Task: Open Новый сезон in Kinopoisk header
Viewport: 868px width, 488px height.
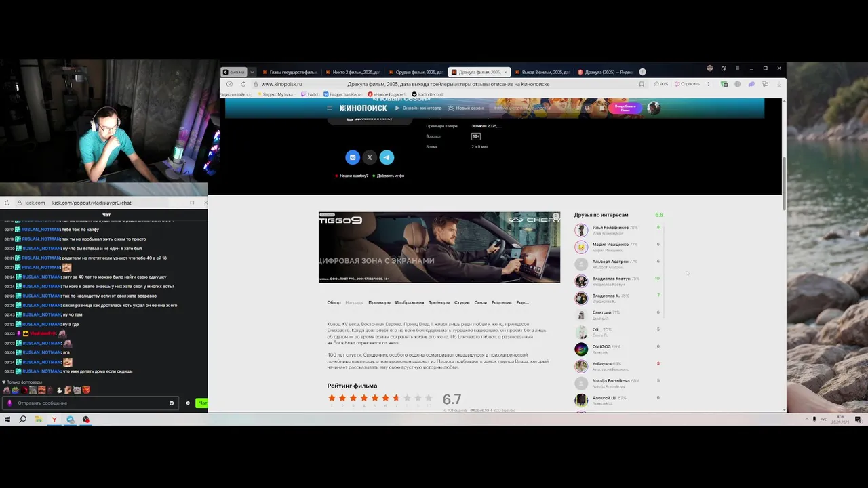Action: (x=466, y=108)
